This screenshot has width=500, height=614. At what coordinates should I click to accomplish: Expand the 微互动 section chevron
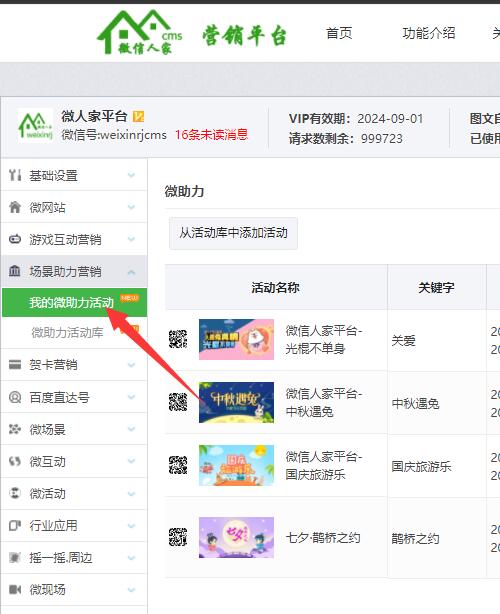tap(132, 461)
